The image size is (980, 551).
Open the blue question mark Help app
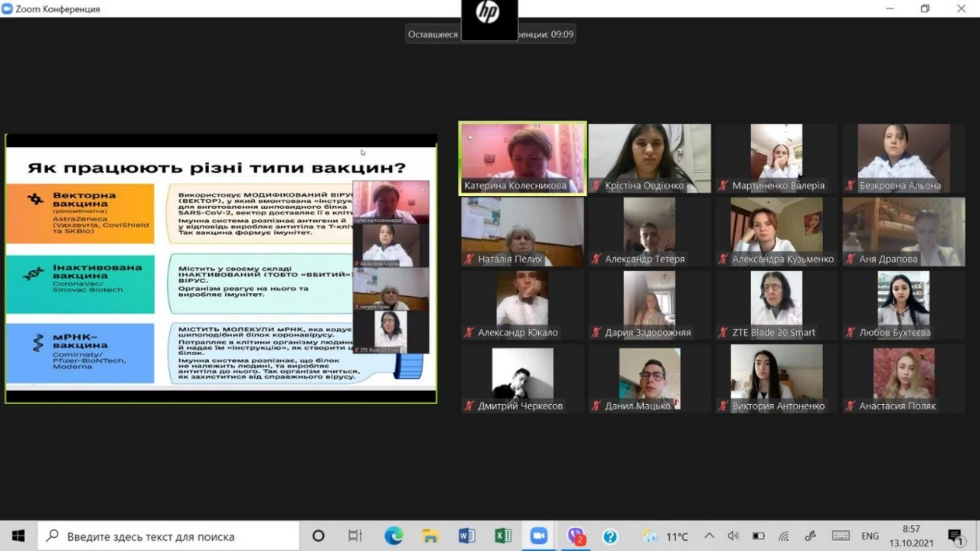pyautogui.click(x=609, y=536)
